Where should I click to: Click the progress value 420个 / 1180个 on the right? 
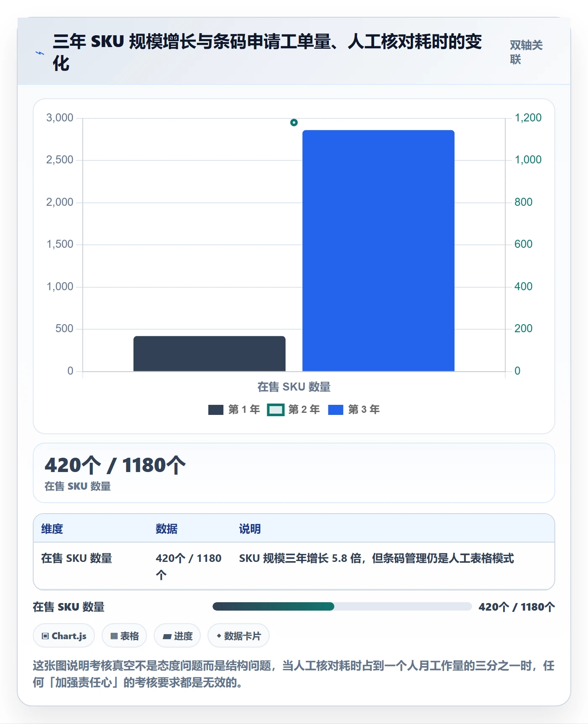point(517,607)
